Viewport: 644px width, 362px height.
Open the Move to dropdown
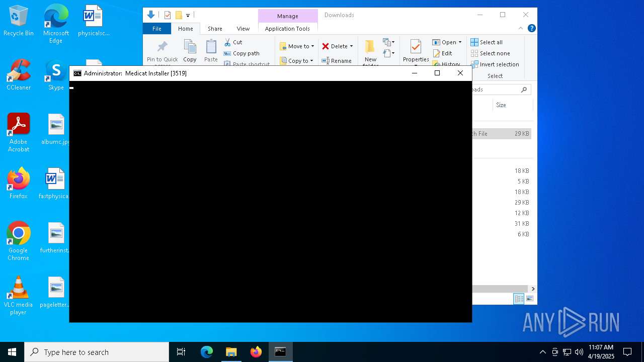(297, 46)
